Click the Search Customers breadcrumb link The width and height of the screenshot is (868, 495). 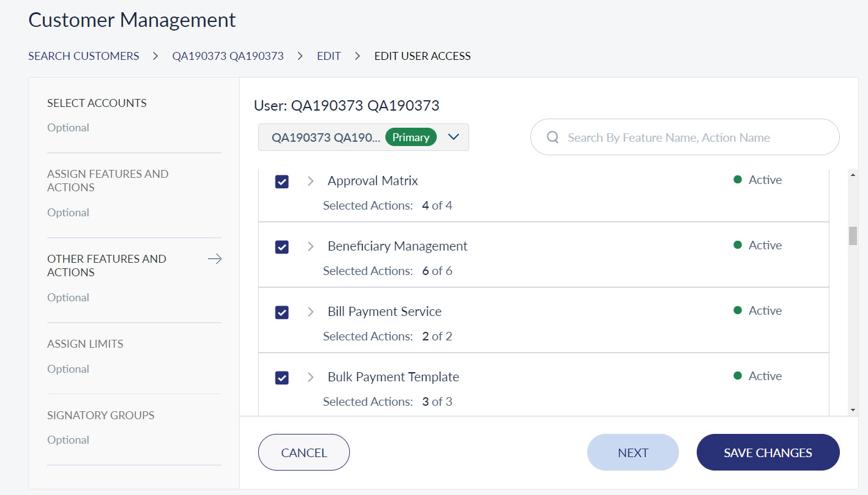[84, 56]
